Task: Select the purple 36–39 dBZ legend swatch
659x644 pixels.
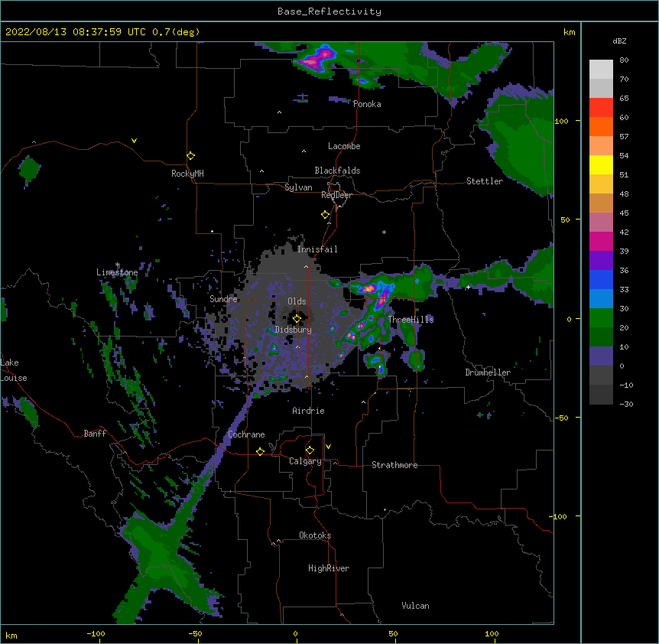Action: point(601,261)
